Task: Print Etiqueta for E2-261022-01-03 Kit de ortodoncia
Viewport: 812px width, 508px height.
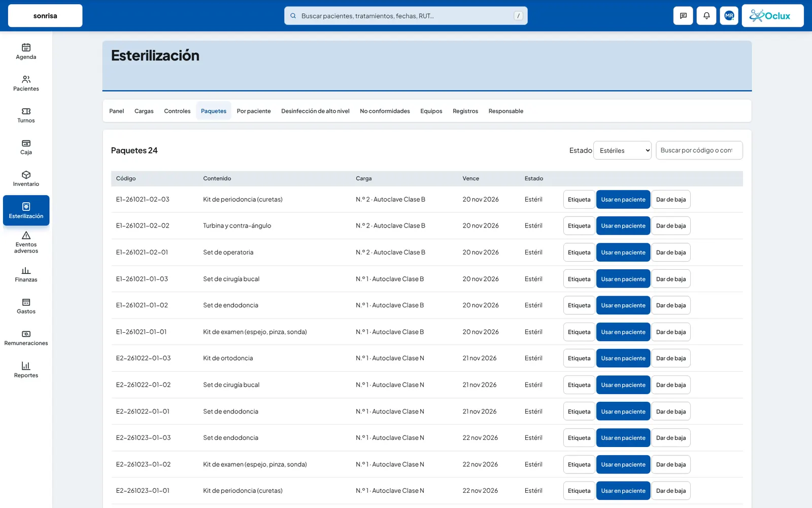Action: (x=579, y=358)
